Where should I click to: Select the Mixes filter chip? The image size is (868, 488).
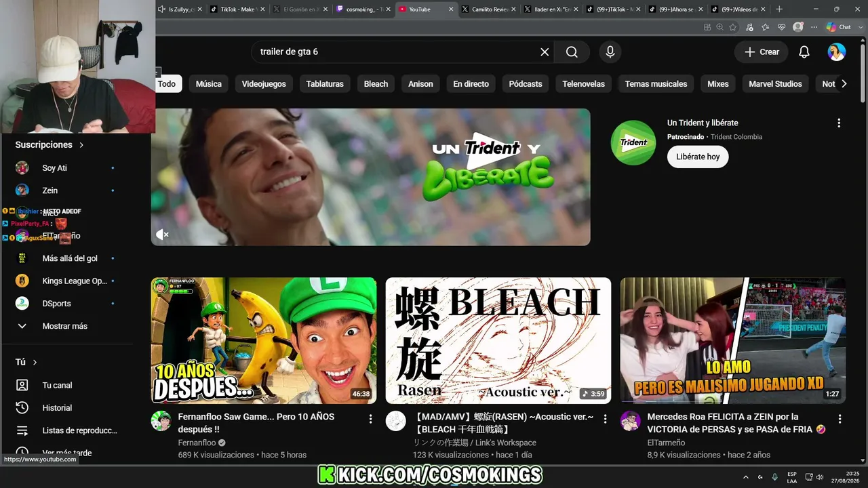click(718, 84)
